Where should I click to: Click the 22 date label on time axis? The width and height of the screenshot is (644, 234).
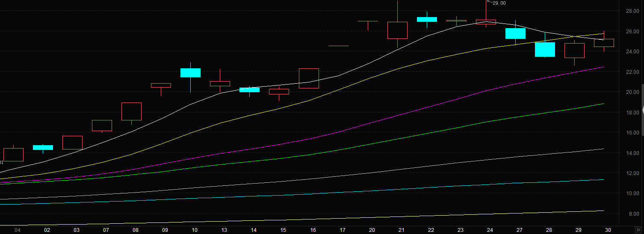click(431, 230)
